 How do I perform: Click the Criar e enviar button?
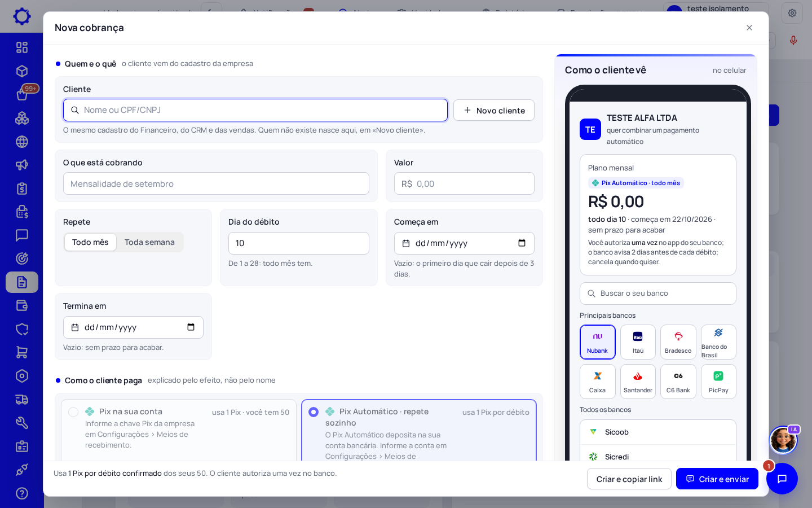pyautogui.click(x=717, y=479)
